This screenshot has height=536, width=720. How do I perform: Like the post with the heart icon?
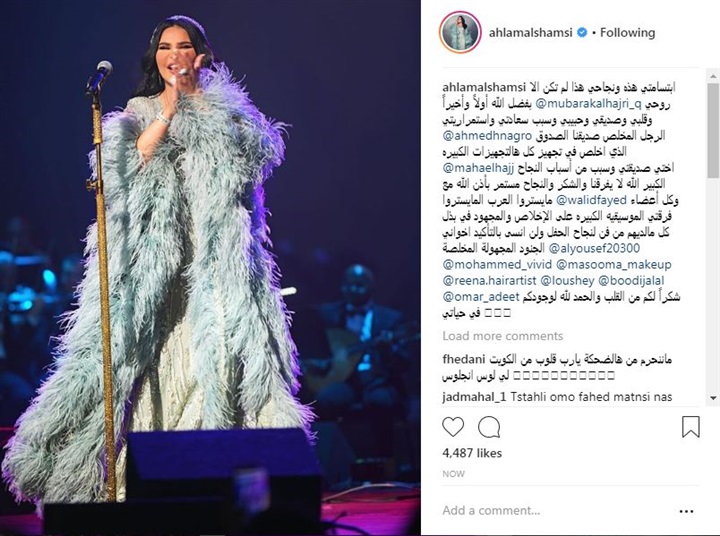(453, 427)
